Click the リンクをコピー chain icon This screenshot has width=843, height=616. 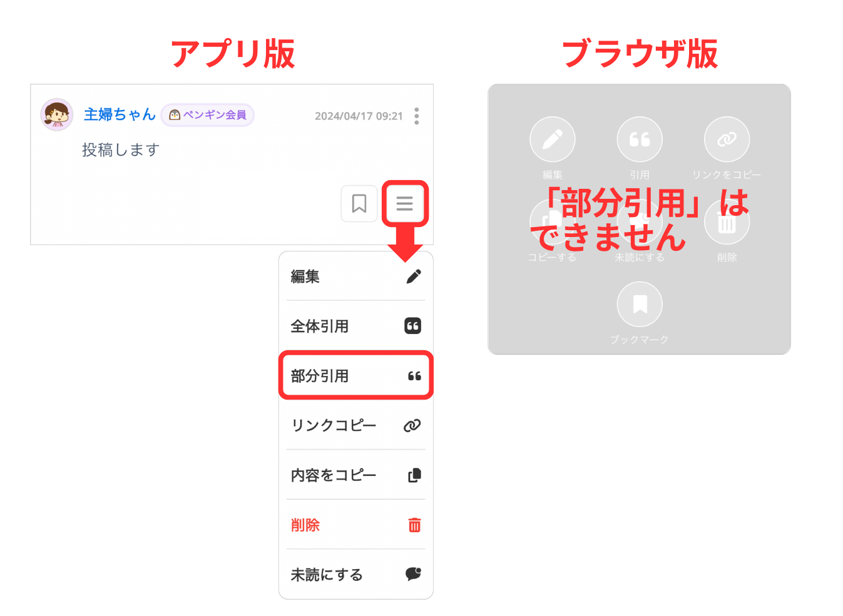tap(726, 139)
